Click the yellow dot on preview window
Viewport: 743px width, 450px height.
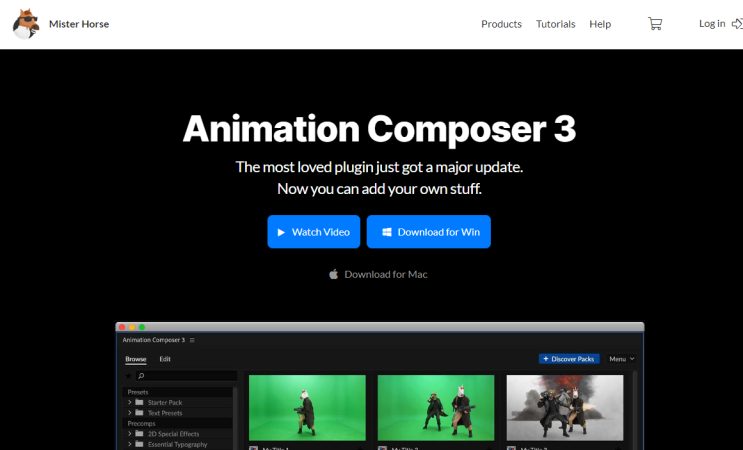coord(132,327)
